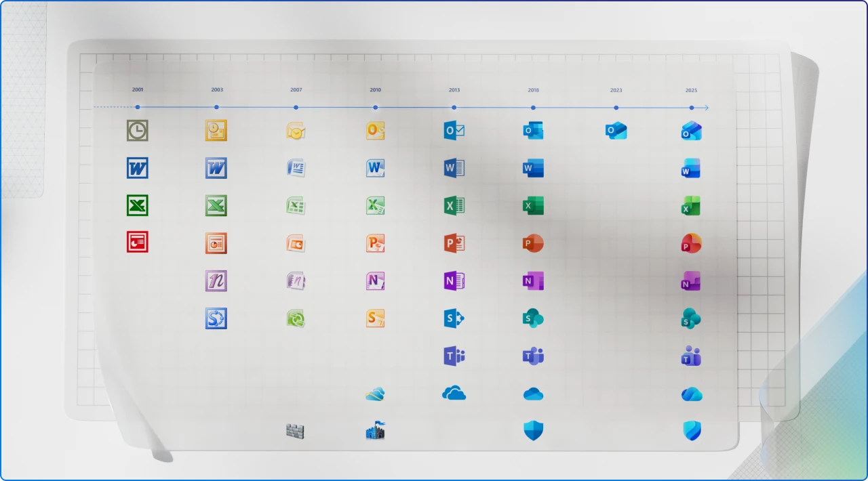Click the 2010 orange SharePoint icon
868x481 pixels.
375,318
